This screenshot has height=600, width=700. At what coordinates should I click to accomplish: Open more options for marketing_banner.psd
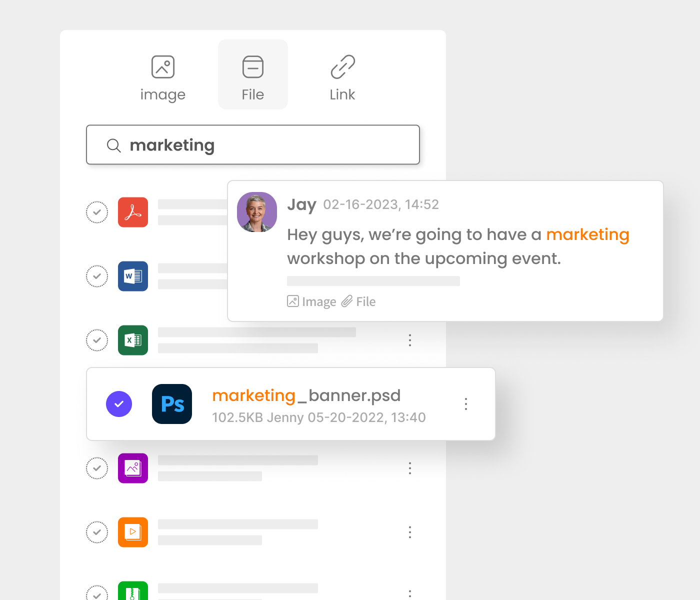pyautogui.click(x=466, y=404)
